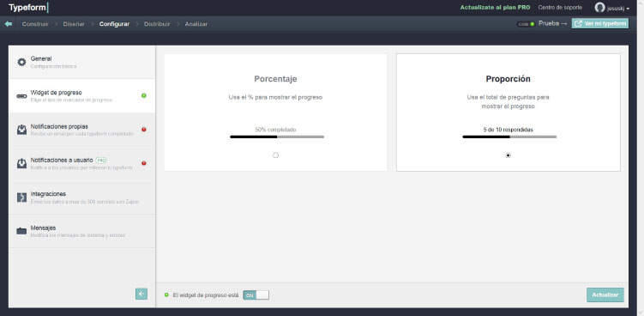Open the Centro de soporte link

[560, 8]
